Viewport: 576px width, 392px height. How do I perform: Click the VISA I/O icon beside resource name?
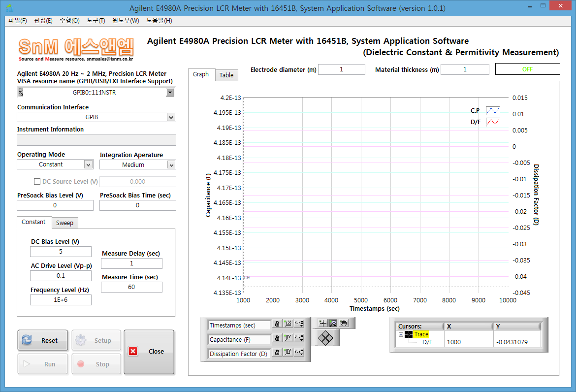21,93
